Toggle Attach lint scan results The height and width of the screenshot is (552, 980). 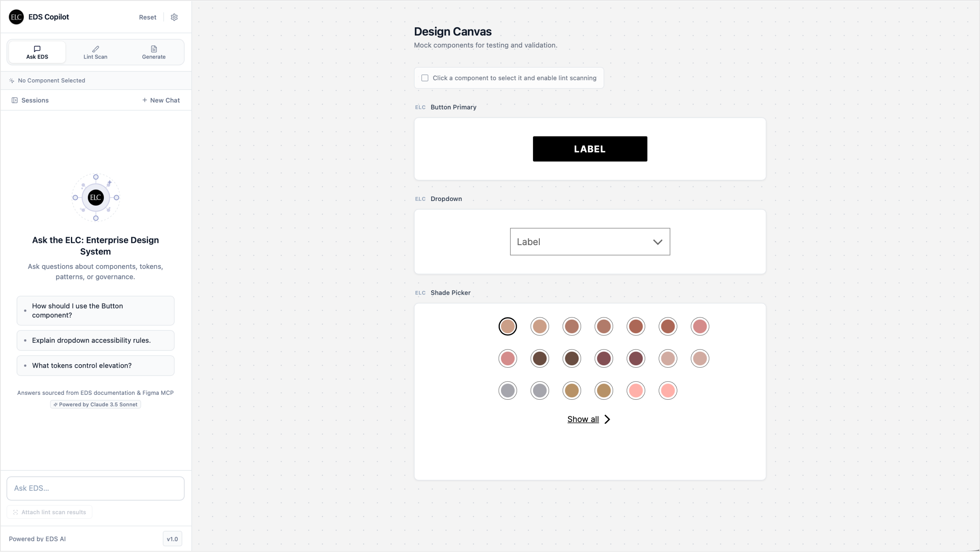click(x=49, y=512)
